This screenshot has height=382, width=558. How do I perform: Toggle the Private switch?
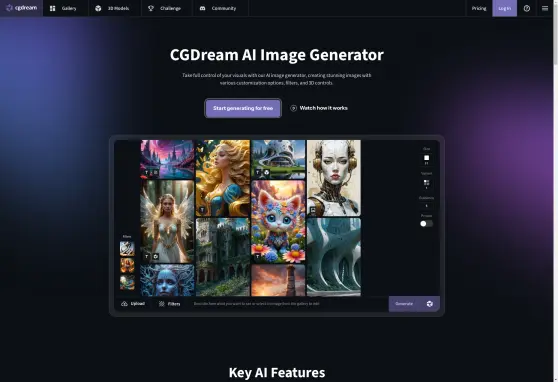[x=426, y=224]
